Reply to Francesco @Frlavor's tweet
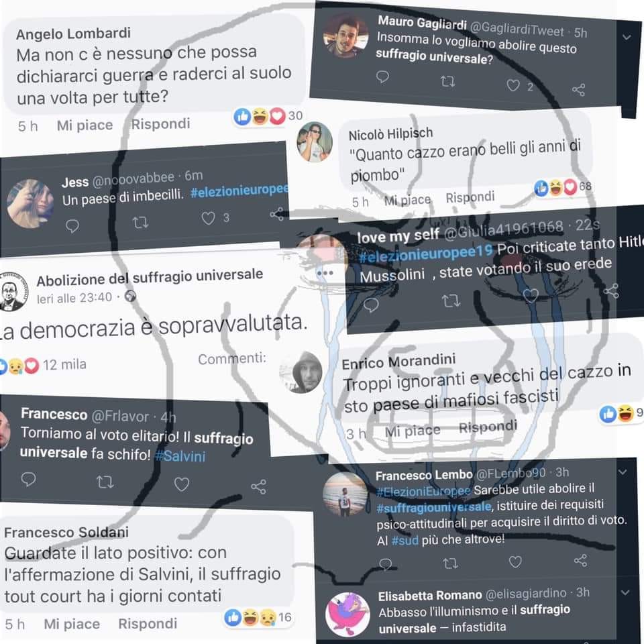The width and height of the screenshot is (644, 644). coord(28,479)
